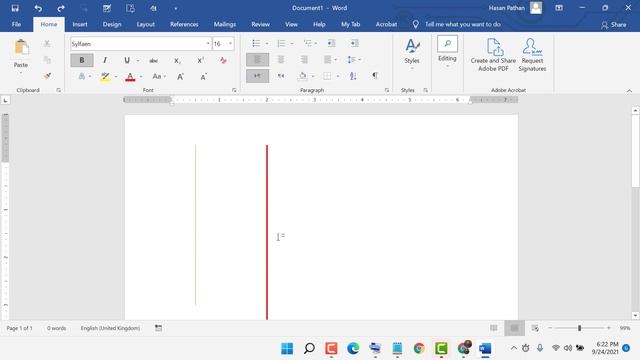The height and width of the screenshot is (360, 640).
Task: Collapse the ribbon with the arrow
Action: (x=629, y=91)
